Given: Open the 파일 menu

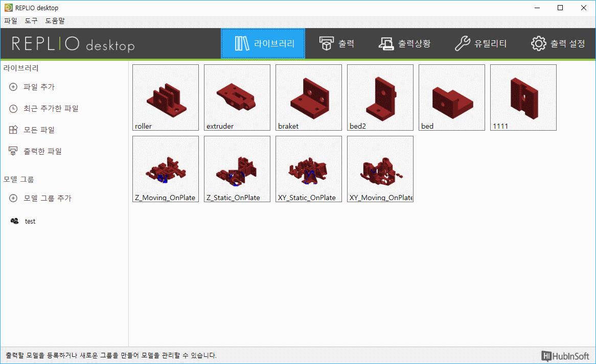Looking at the screenshot, I should tap(10, 21).
